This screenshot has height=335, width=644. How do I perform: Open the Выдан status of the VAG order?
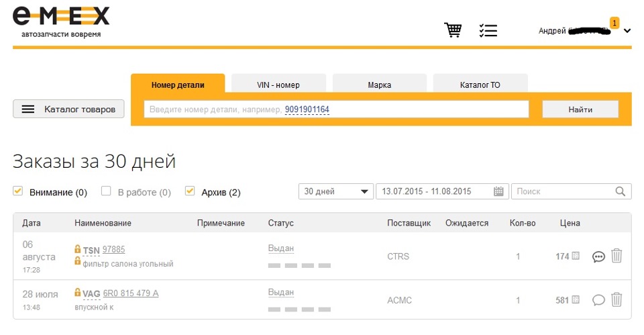click(x=281, y=292)
